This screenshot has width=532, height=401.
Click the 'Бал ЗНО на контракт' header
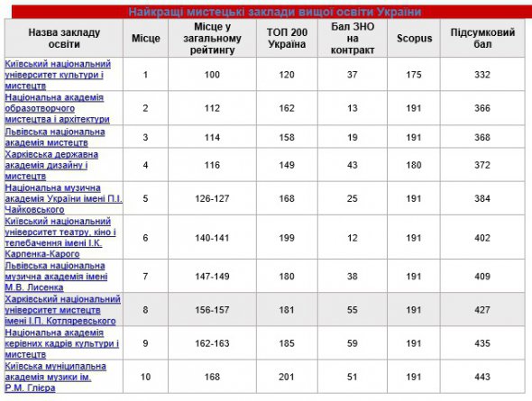point(353,38)
